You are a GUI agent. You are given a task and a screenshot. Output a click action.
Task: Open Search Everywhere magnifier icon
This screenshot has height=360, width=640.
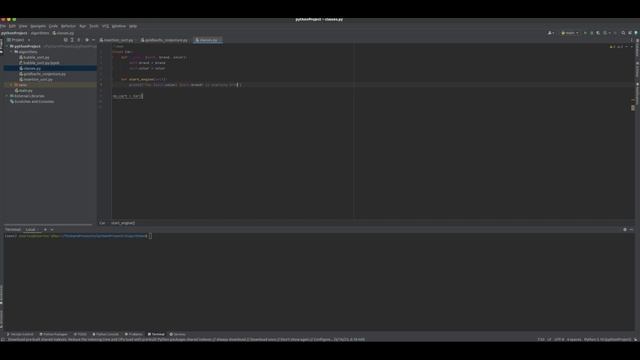(623, 33)
